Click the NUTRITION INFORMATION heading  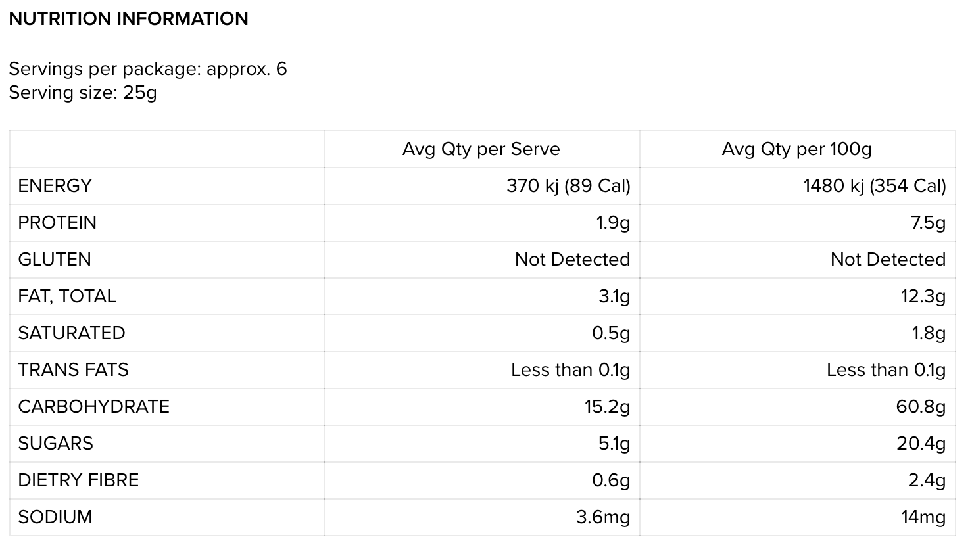[128, 18]
